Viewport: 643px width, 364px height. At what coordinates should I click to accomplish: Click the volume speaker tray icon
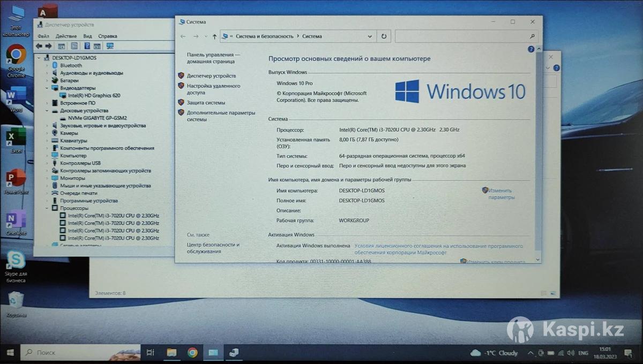click(571, 353)
